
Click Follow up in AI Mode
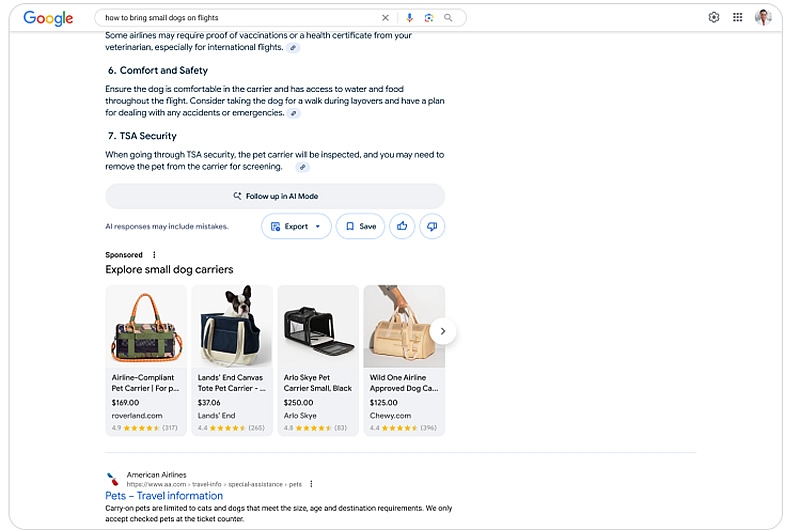pos(275,196)
